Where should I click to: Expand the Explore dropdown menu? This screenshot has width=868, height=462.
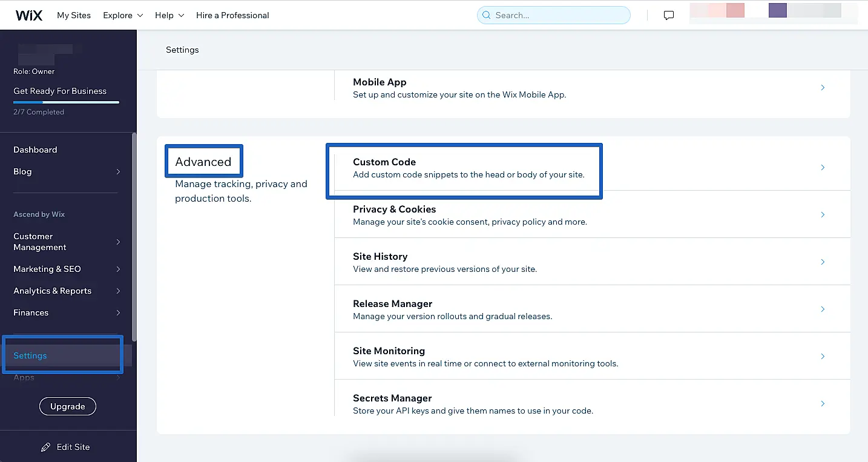click(123, 15)
